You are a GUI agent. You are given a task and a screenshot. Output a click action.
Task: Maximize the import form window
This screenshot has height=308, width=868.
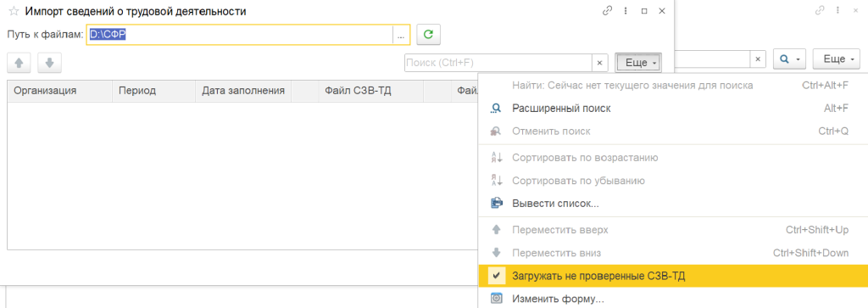pyautogui.click(x=644, y=11)
